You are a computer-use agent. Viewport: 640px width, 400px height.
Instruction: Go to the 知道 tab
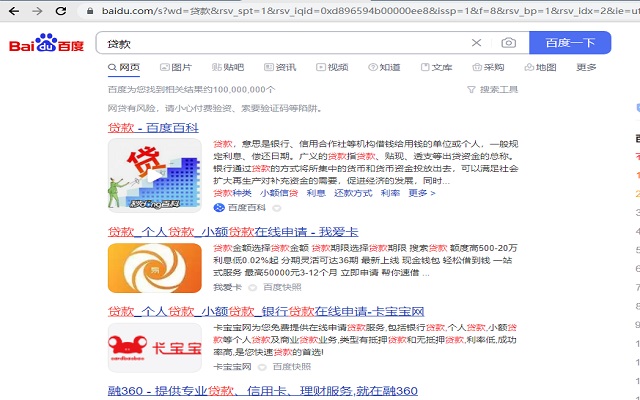(x=384, y=67)
